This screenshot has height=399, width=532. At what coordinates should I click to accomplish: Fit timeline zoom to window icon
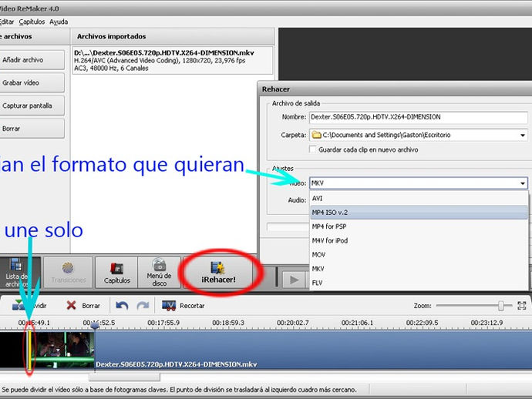click(x=522, y=306)
